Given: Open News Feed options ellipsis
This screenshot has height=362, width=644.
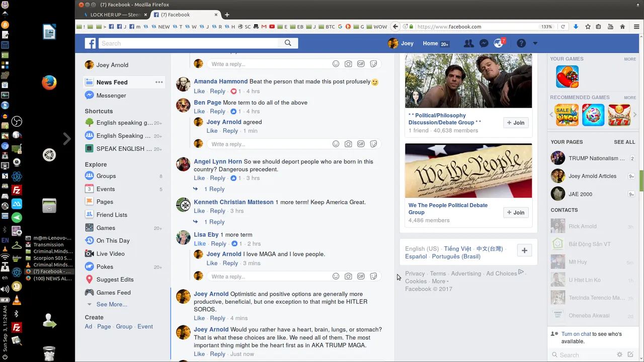Looking at the screenshot, I should (x=159, y=82).
